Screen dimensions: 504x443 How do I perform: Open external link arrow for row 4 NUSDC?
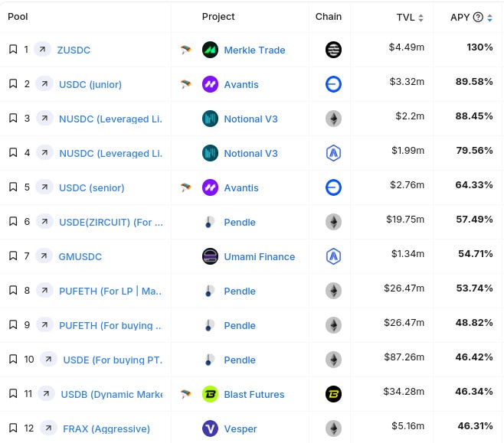tap(44, 153)
